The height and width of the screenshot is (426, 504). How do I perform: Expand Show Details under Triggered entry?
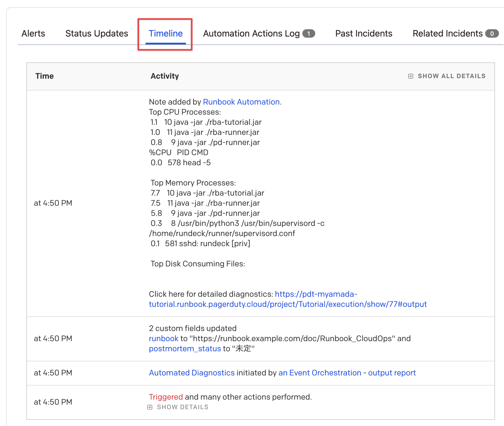click(x=178, y=407)
